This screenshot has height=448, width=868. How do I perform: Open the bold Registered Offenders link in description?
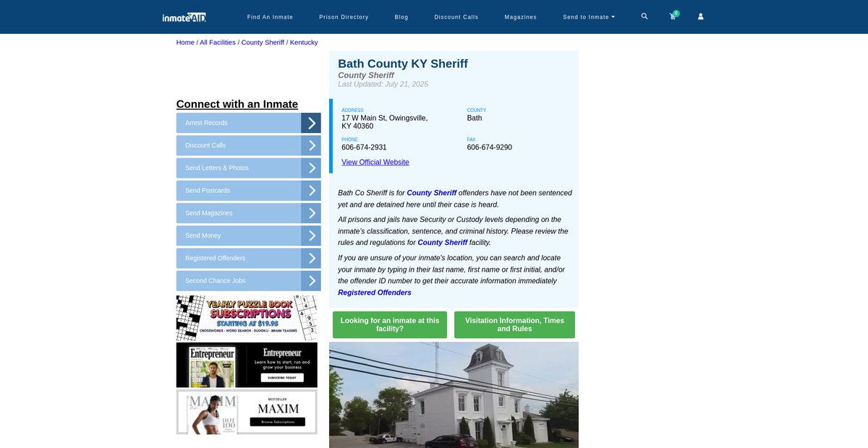374,293
